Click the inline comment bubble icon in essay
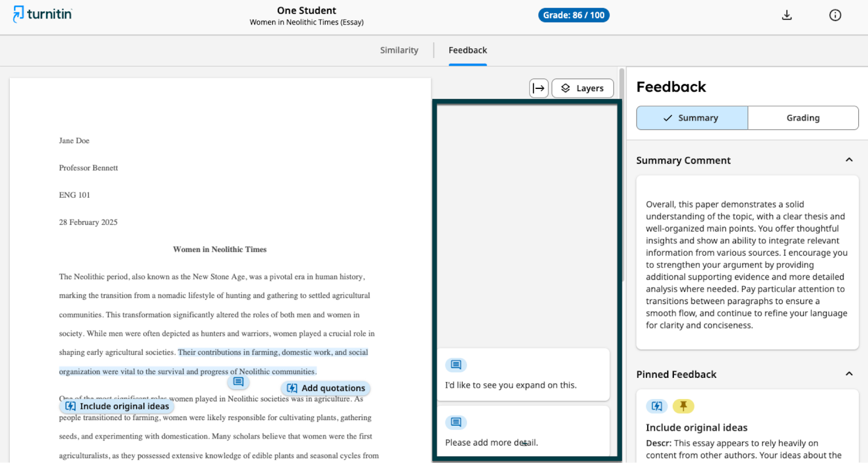 click(238, 382)
